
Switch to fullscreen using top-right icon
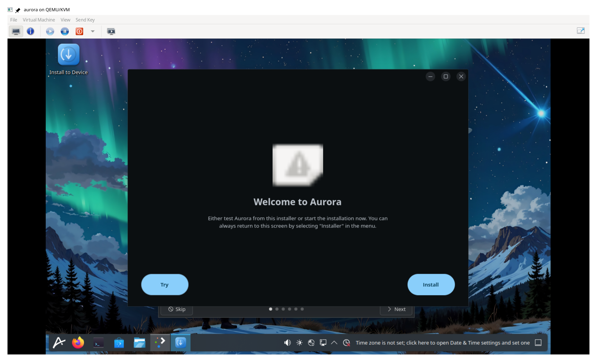(x=581, y=31)
